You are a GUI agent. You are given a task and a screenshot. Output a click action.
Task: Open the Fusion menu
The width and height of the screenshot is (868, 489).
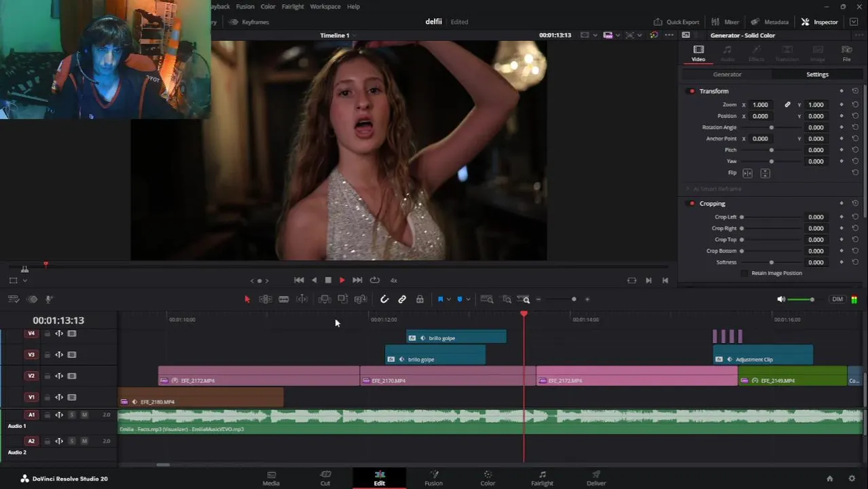[245, 6]
